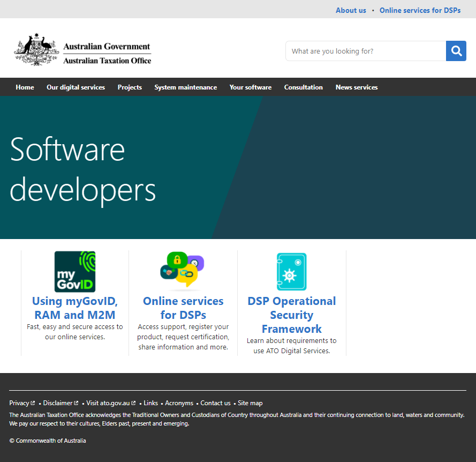The width and height of the screenshot is (476, 462).
Task: Go to the Projects section
Action: [x=130, y=87]
